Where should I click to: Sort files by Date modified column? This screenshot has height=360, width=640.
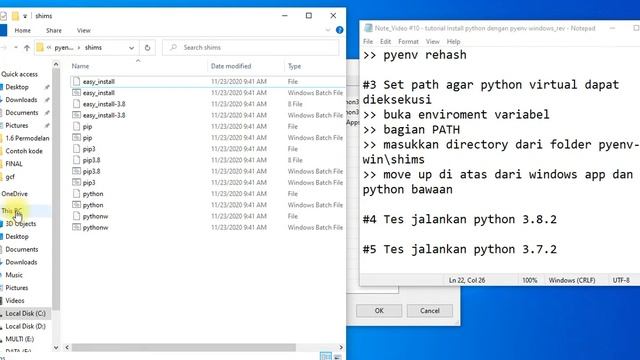[x=231, y=66]
